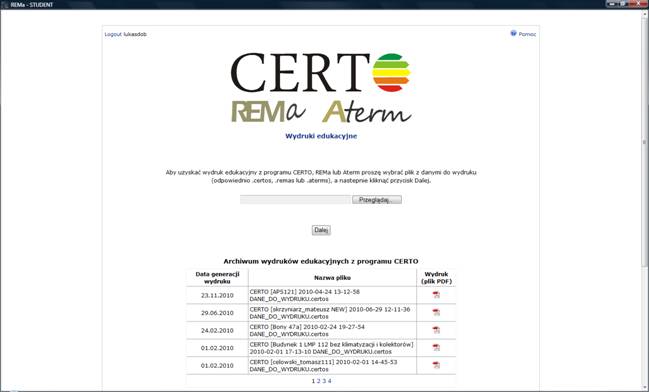649x392 pixels.
Task: Open the Pomoc help link
Action: pyautogui.click(x=527, y=34)
